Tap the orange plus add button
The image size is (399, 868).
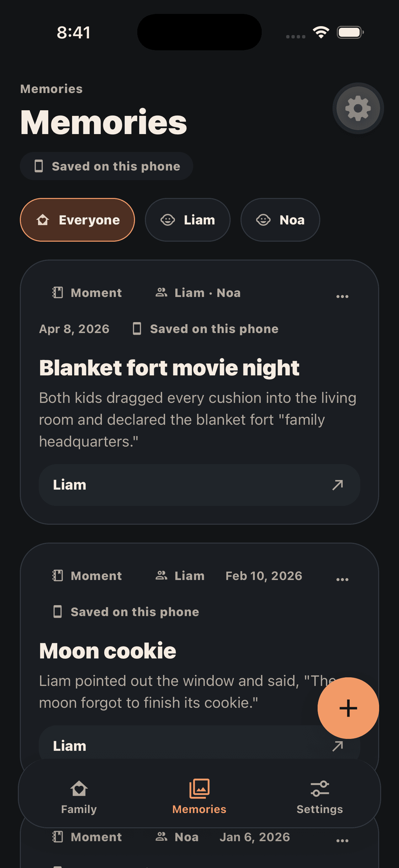[348, 708]
